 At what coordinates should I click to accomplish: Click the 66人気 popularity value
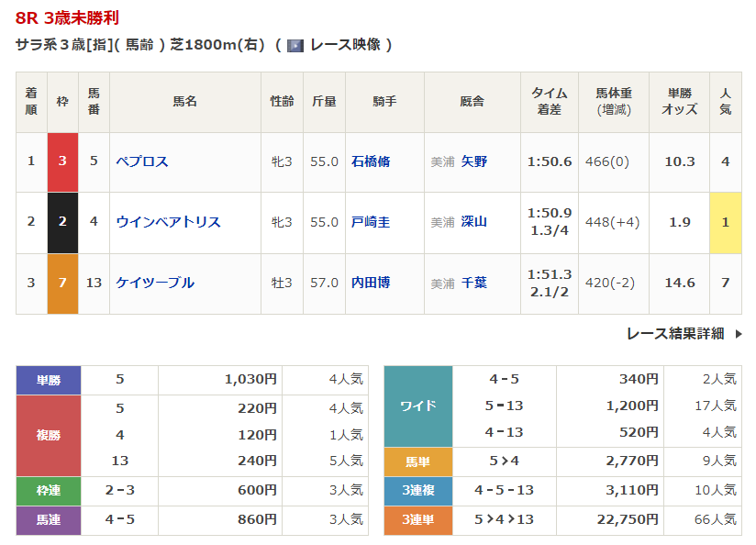(716, 519)
